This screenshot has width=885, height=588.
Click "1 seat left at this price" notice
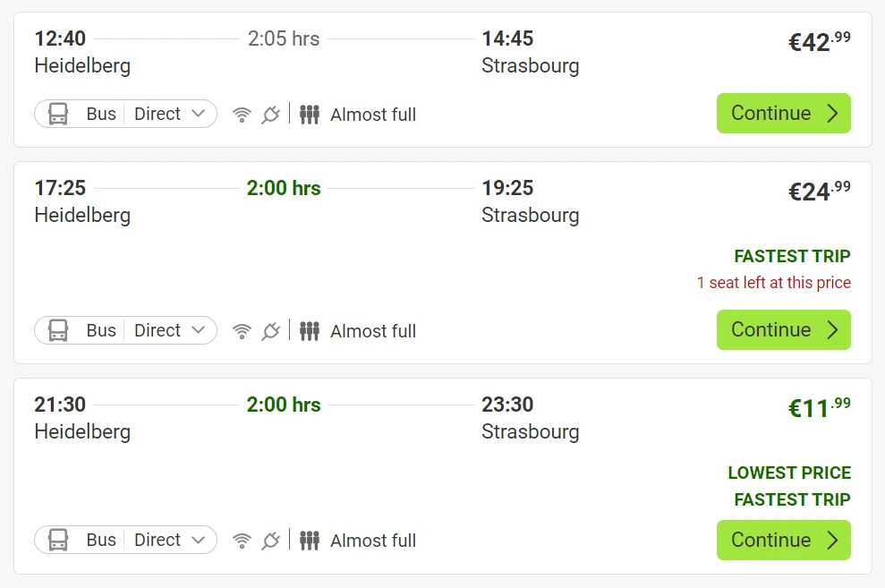click(x=773, y=283)
